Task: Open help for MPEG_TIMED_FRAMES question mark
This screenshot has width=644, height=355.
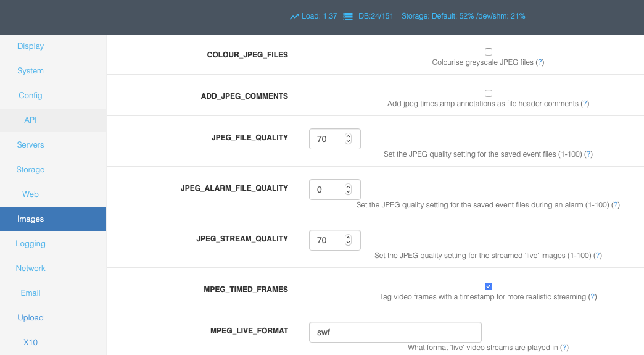Action: 592,296
